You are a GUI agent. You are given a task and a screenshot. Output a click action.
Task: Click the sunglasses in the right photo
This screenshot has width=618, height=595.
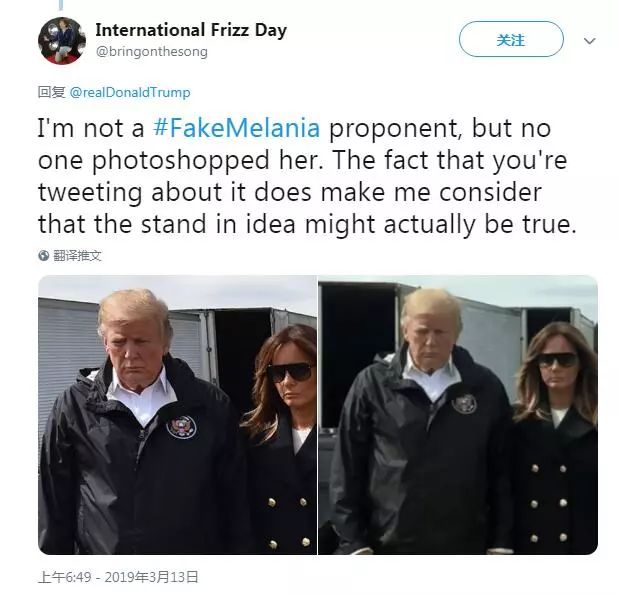(x=557, y=359)
